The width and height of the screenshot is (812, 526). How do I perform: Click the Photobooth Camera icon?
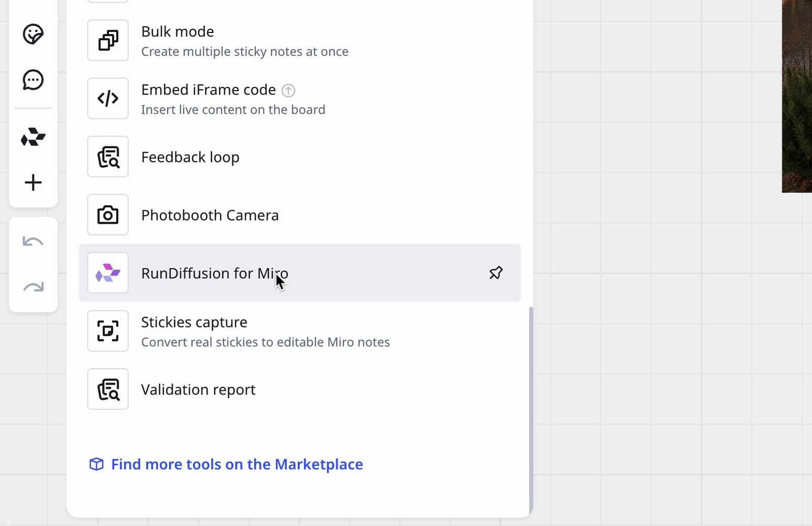[108, 215]
